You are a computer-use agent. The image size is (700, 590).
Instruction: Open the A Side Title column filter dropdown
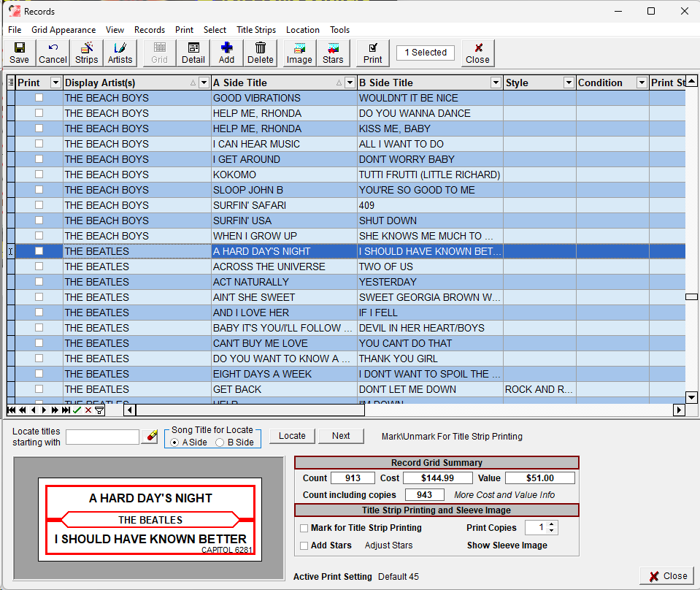(350, 83)
